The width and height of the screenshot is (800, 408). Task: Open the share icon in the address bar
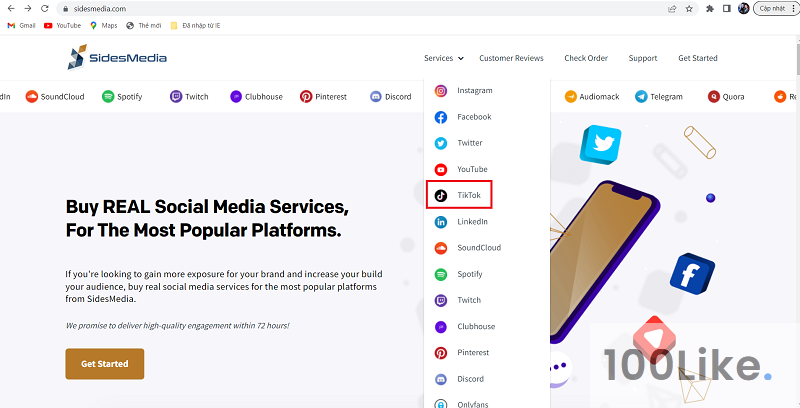(x=672, y=9)
